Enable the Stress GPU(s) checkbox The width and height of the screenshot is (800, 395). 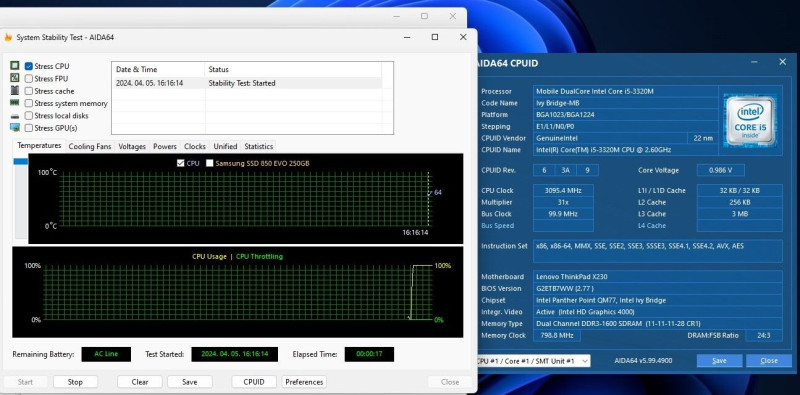click(29, 128)
